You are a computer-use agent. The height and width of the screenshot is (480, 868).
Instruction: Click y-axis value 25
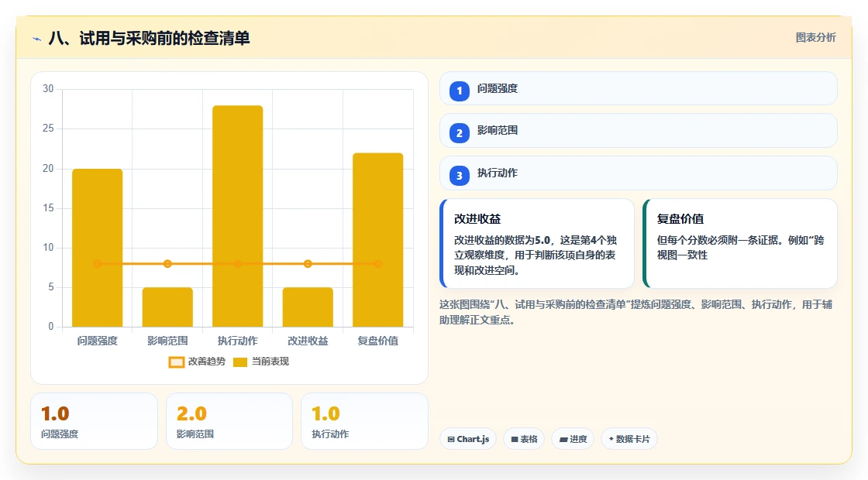coord(48,129)
